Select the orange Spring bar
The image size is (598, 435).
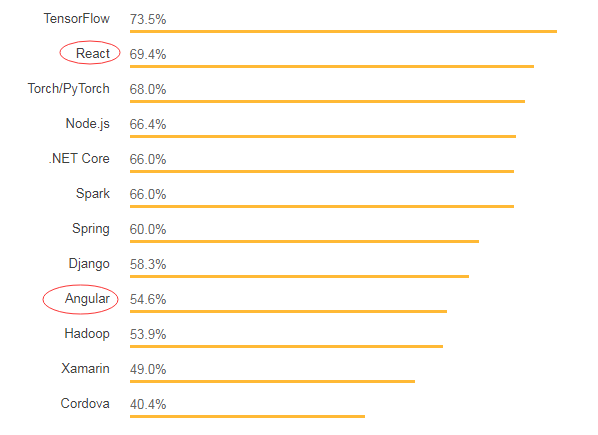(304, 241)
